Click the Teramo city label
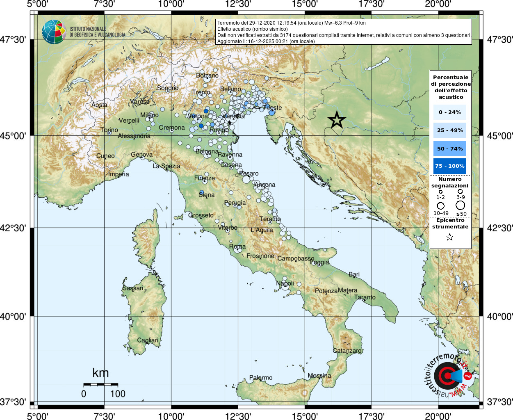Screen dimensions: 513x420 [x=270, y=219]
